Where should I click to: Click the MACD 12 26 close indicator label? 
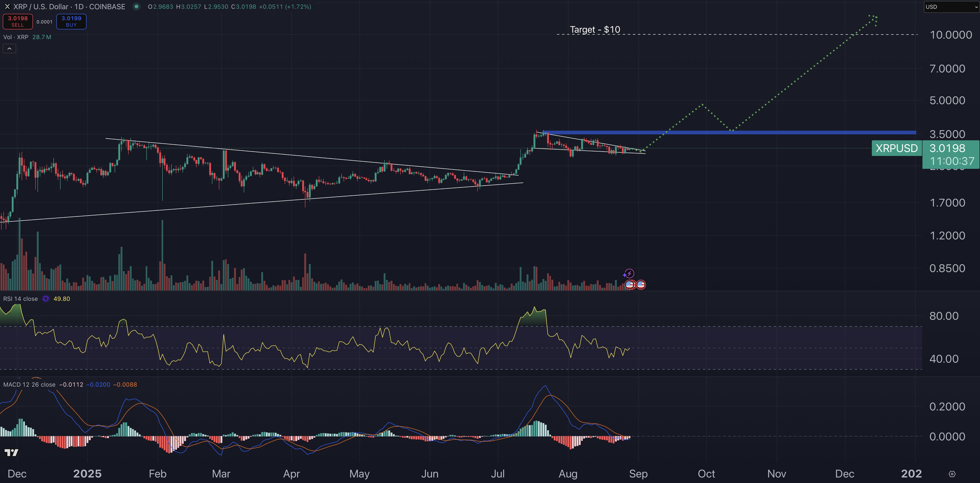click(29, 384)
